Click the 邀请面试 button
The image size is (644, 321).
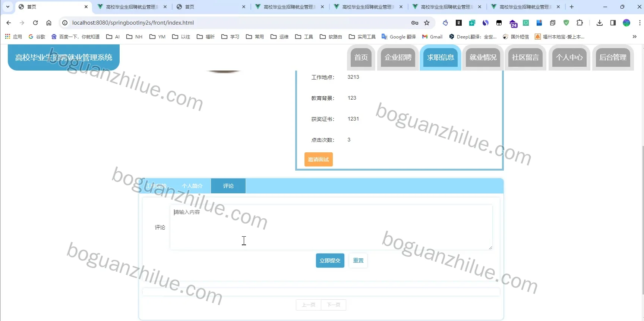pos(319,159)
